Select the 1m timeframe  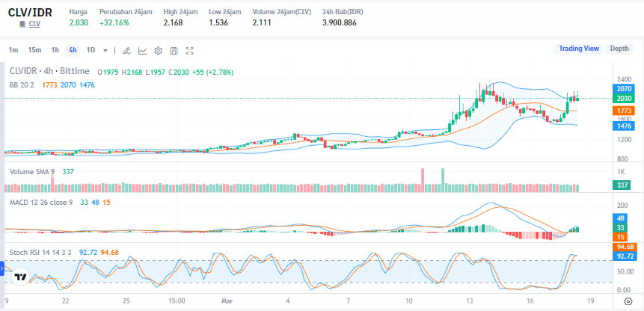pos(13,50)
